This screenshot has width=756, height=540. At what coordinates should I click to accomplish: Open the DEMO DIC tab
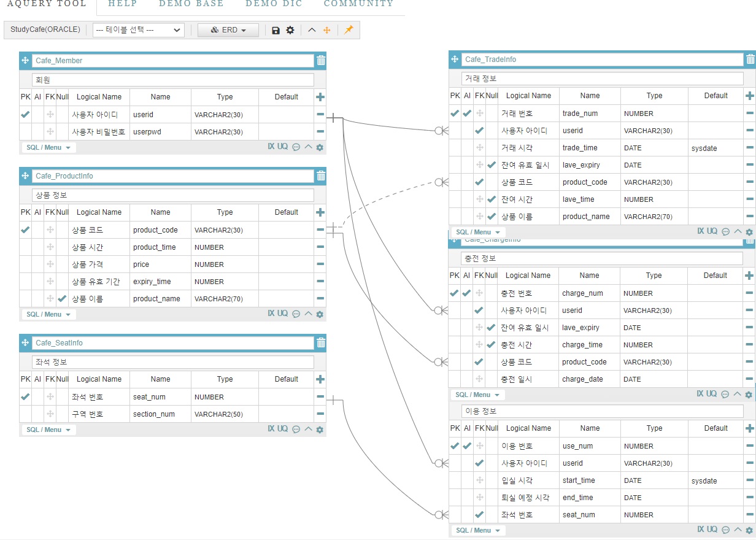274,4
